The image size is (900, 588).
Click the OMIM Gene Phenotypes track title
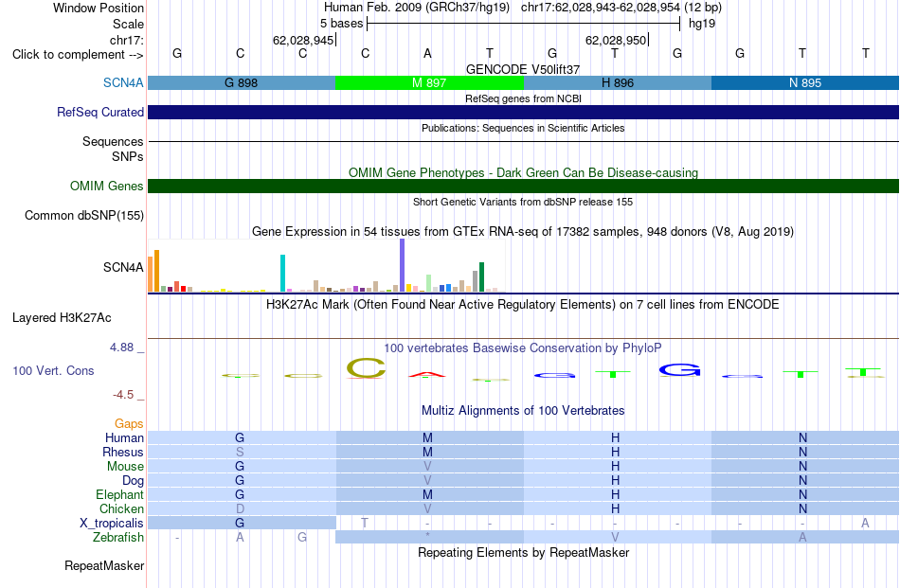[x=524, y=172]
